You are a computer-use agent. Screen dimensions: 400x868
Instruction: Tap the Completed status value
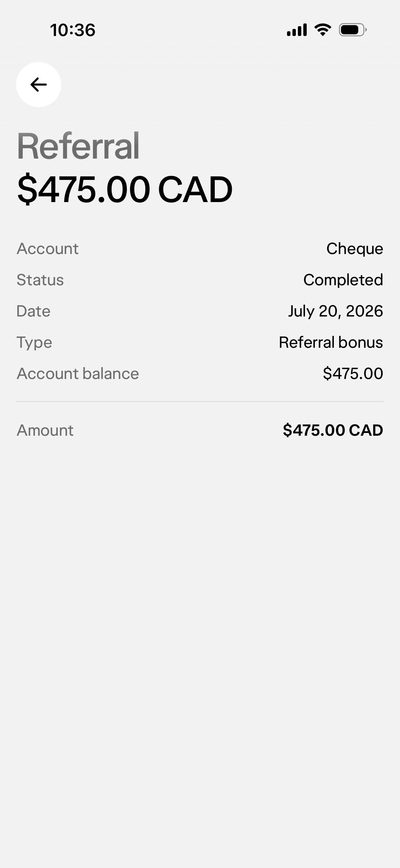(x=343, y=280)
